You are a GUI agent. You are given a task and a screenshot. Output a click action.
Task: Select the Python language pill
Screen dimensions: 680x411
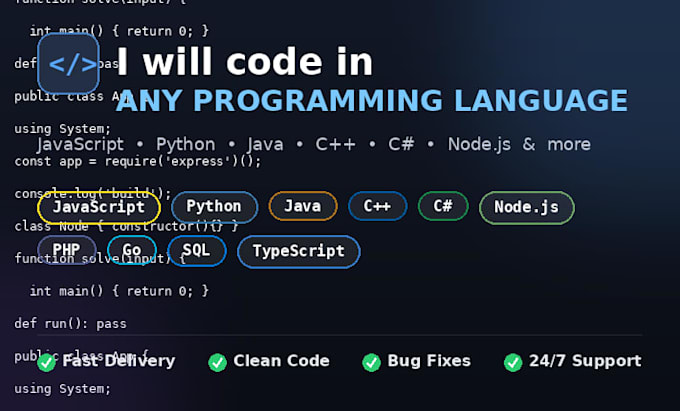(214, 207)
